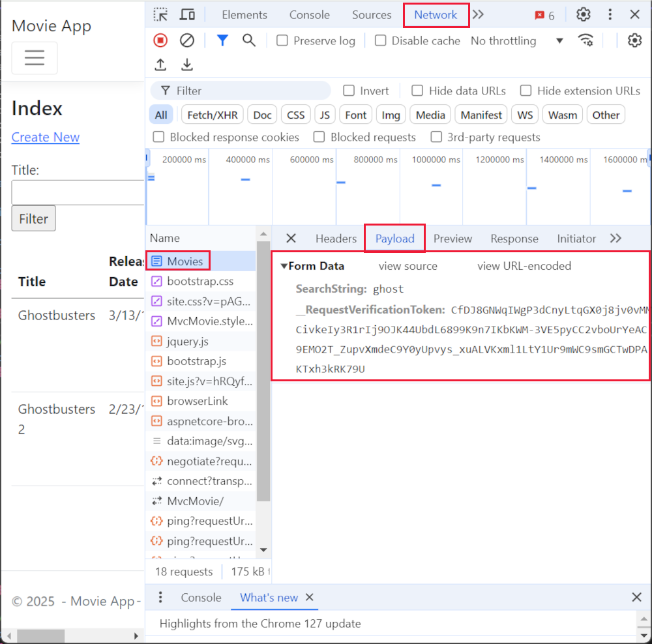Clear the network log
The height and width of the screenshot is (644, 652).
(186, 40)
